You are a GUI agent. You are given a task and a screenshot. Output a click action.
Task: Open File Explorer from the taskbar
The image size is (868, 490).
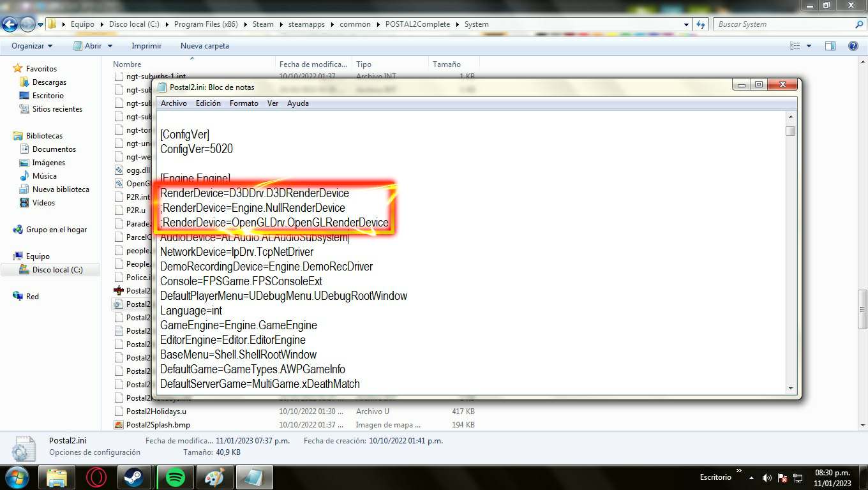pyautogui.click(x=57, y=477)
